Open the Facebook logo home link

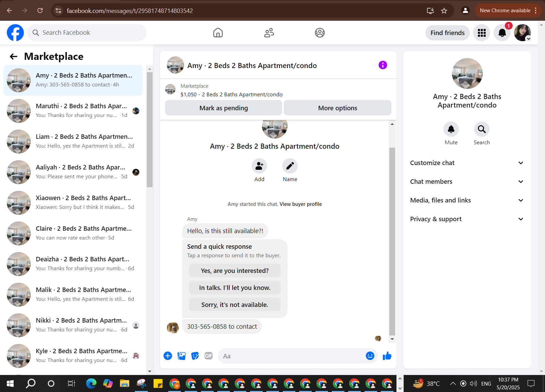point(15,33)
